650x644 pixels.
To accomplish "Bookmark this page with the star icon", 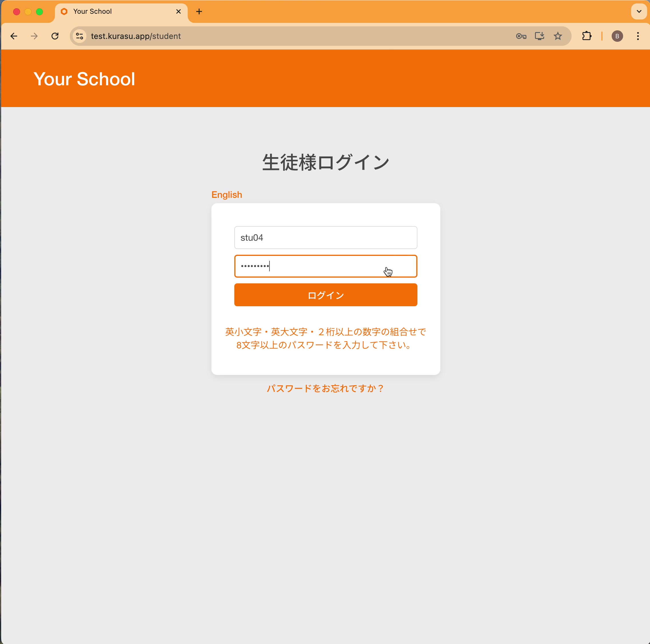I will [x=558, y=36].
